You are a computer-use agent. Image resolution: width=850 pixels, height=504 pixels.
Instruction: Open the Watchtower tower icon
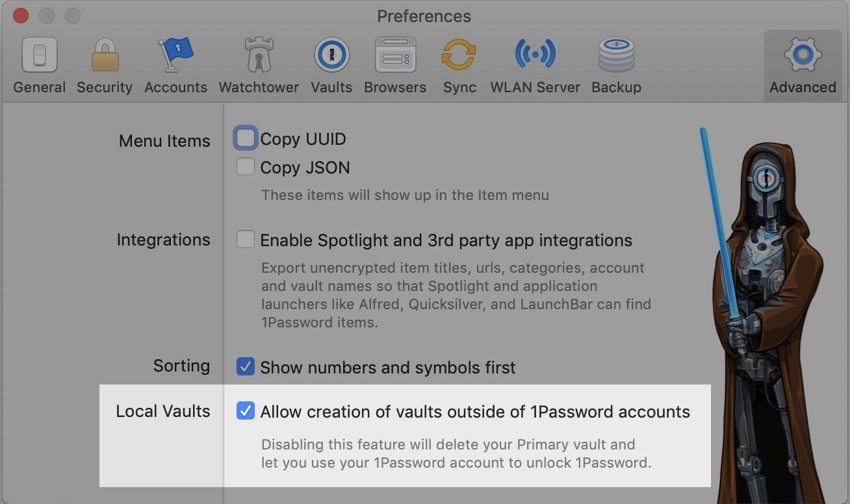(x=259, y=55)
